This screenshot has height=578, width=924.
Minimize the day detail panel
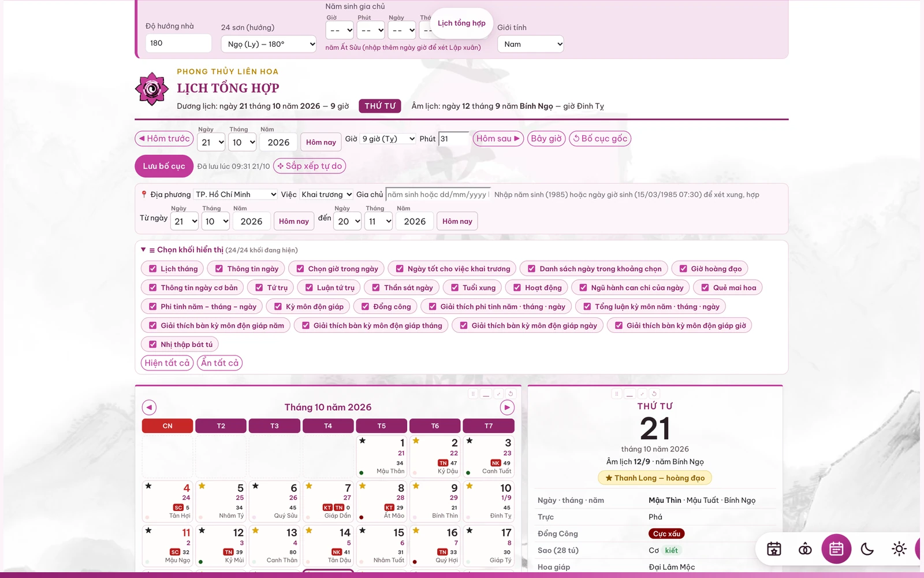coord(629,394)
